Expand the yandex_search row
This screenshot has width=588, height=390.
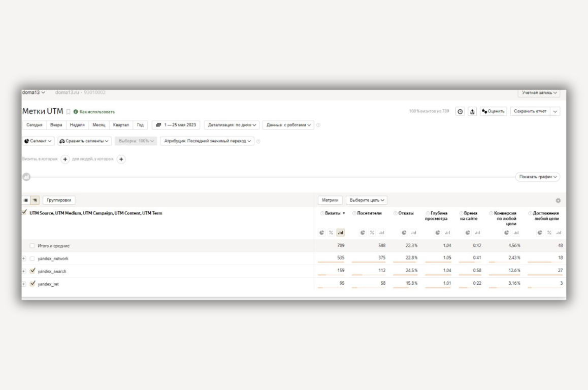click(24, 272)
